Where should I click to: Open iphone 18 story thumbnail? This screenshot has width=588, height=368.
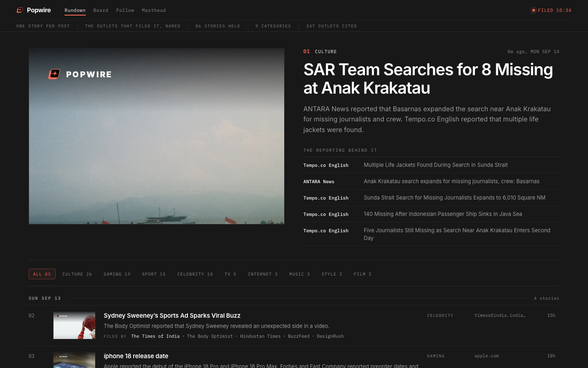(74, 360)
